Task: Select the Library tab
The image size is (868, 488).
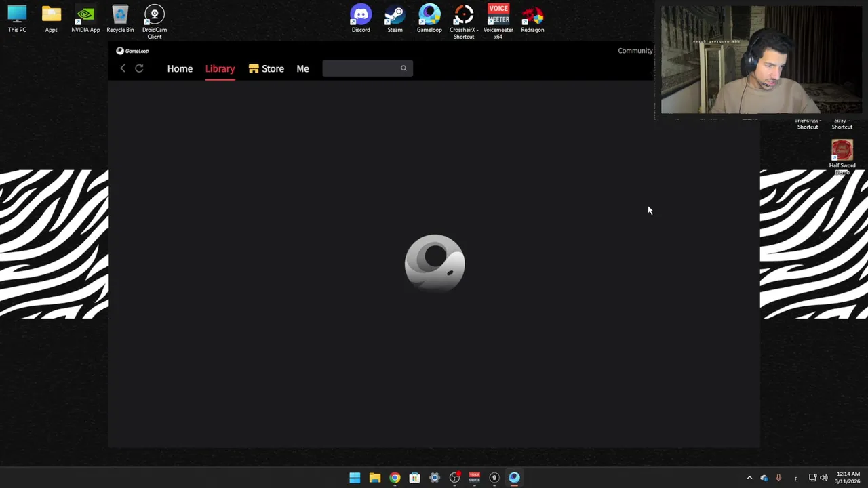Action: [220, 68]
